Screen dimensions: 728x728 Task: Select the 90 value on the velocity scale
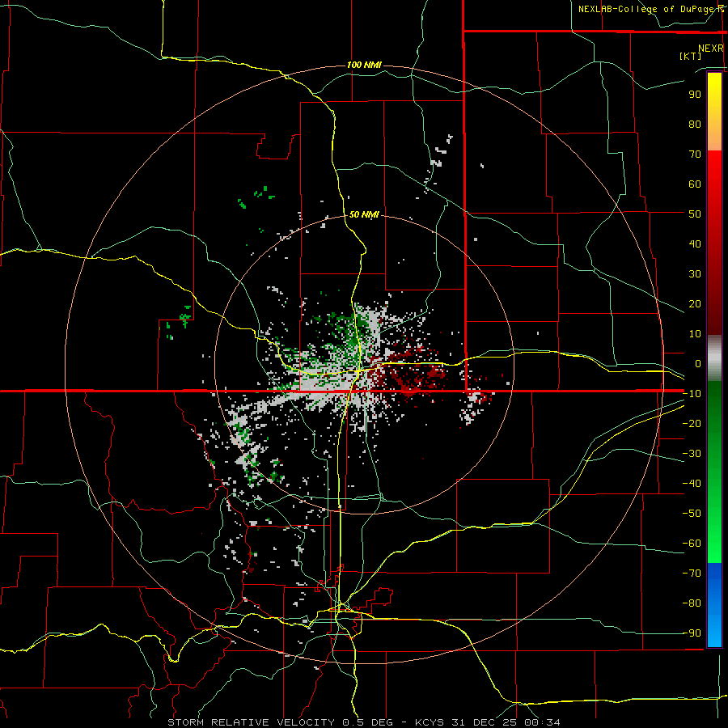tap(695, 95)
